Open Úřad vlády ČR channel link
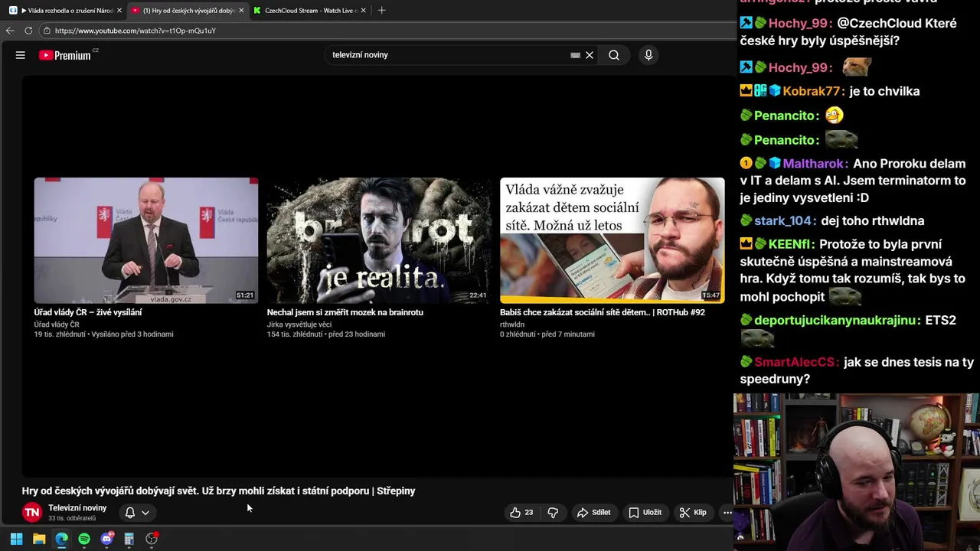The height and width of the screenshot is (551, 980). pyautogui.click(x=57, y=324)
